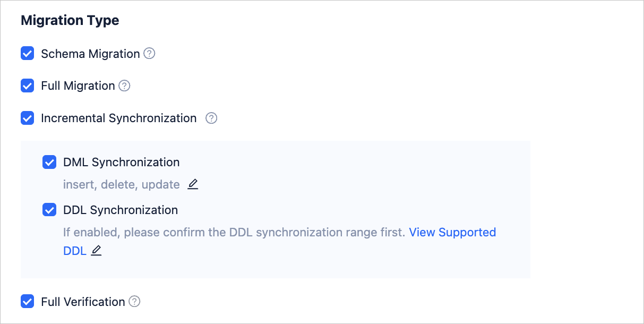Click the Incremental Synchronization label text
The image size is (644, 324).
point(119,118)
